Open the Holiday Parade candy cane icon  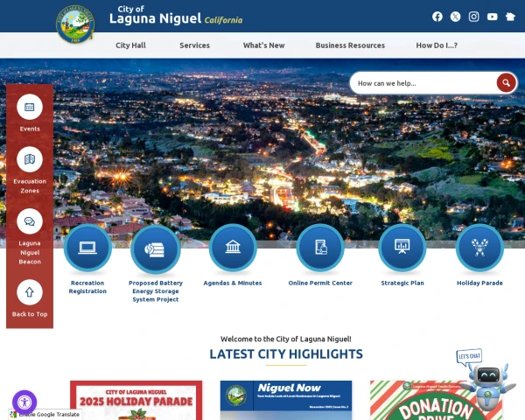[479, 248]
